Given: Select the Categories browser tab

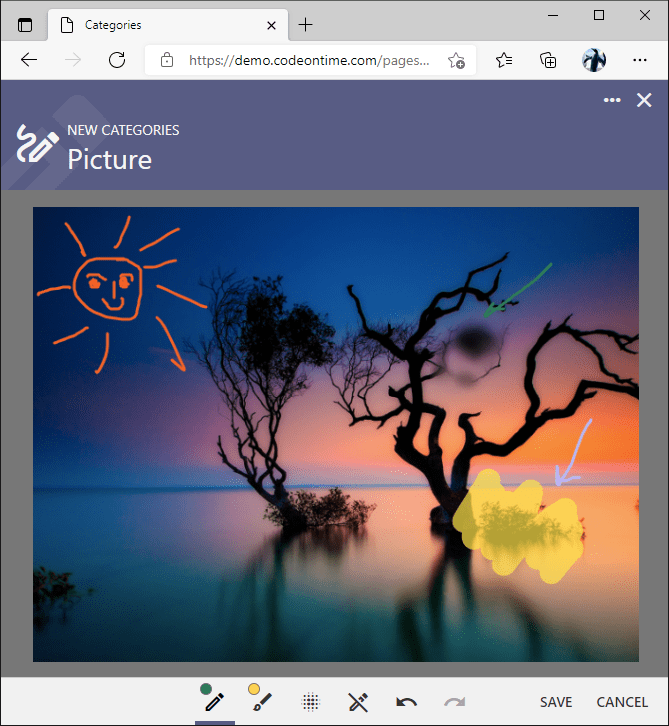Looking at the screenshot, I should 168,25.
